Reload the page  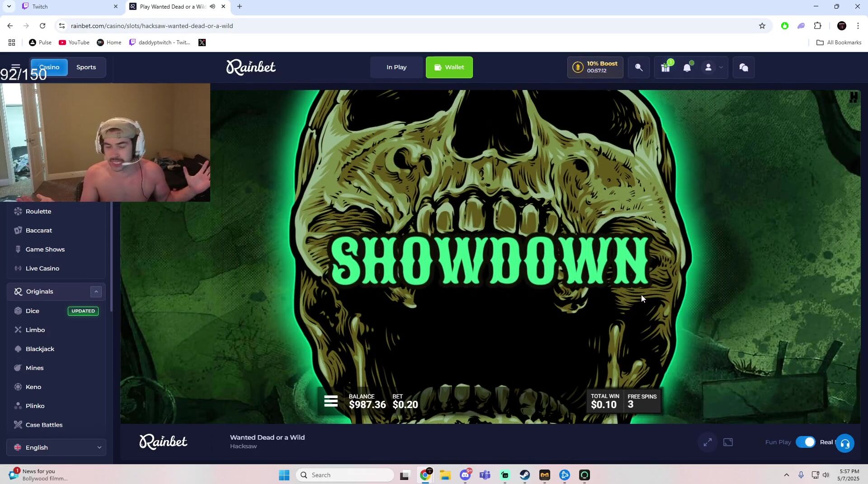tap(42, 26)
